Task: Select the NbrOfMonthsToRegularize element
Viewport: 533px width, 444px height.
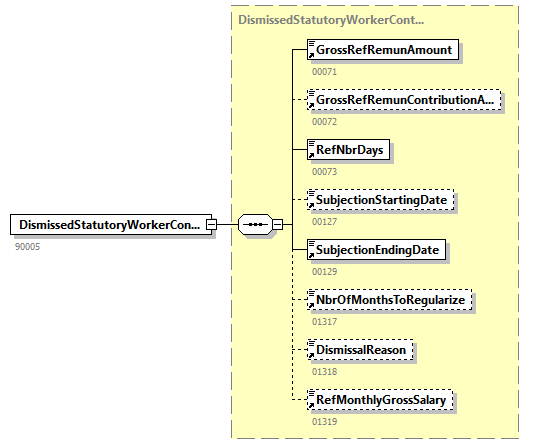Action: (x=389, y=300)
